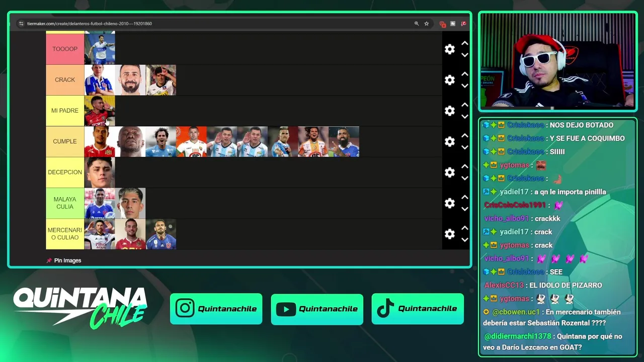Click username AlexisCC13 in chat

pyautogui.click(x=504, y=285)
